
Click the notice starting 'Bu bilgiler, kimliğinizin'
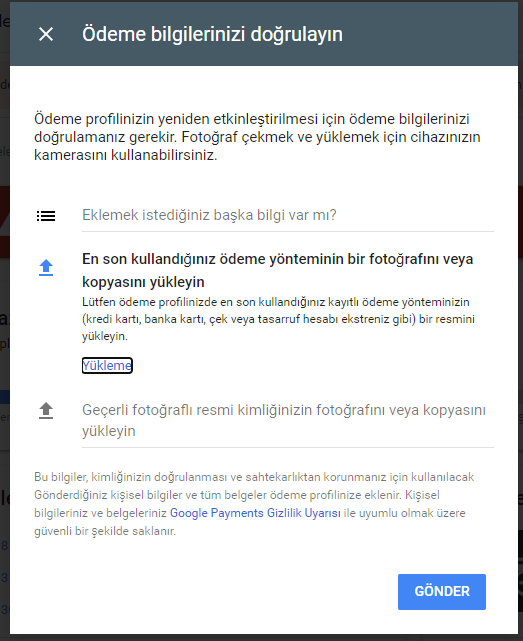[254, 504]
